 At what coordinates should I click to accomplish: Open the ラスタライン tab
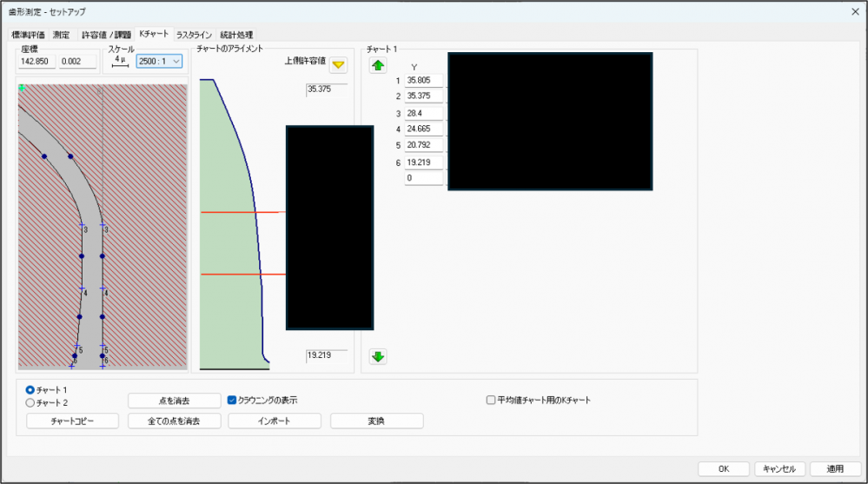coord(195,35)
